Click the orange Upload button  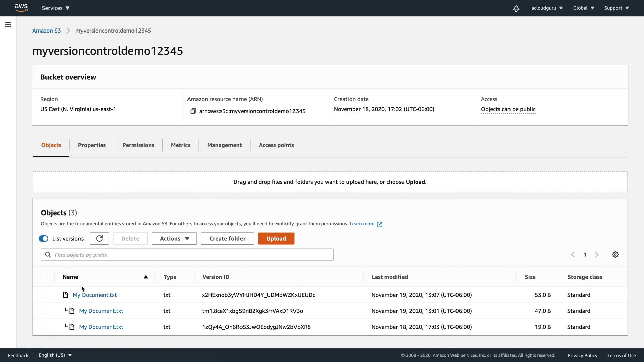[276, 239]
